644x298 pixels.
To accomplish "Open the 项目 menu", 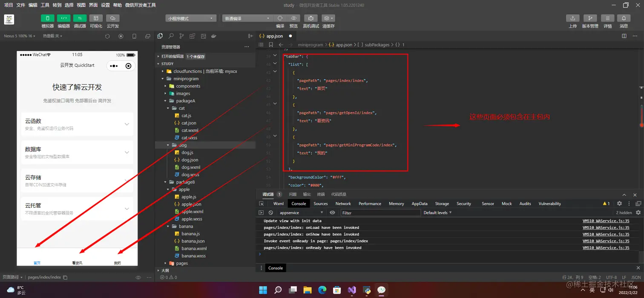I will coord(9,5).
